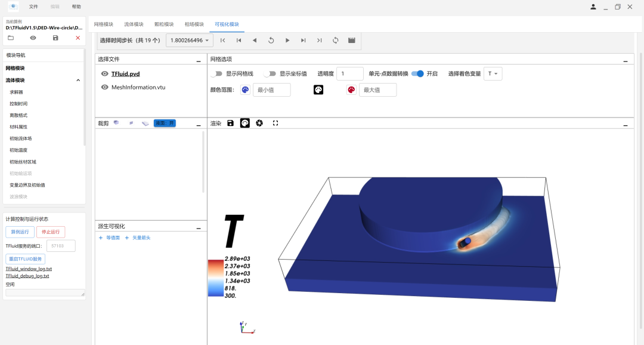Jump to first time step
The height and width of the screenshot is (345, 644).
pos(222,41)
